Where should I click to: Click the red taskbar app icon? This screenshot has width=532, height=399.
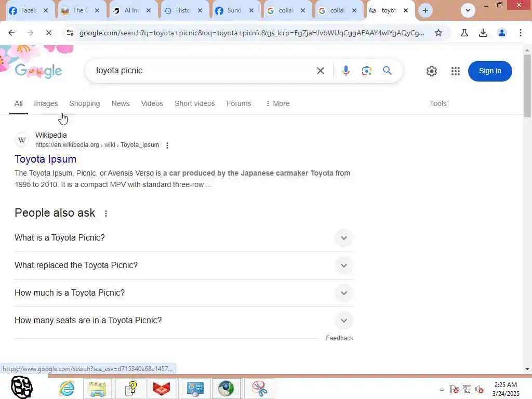point(162,389)
